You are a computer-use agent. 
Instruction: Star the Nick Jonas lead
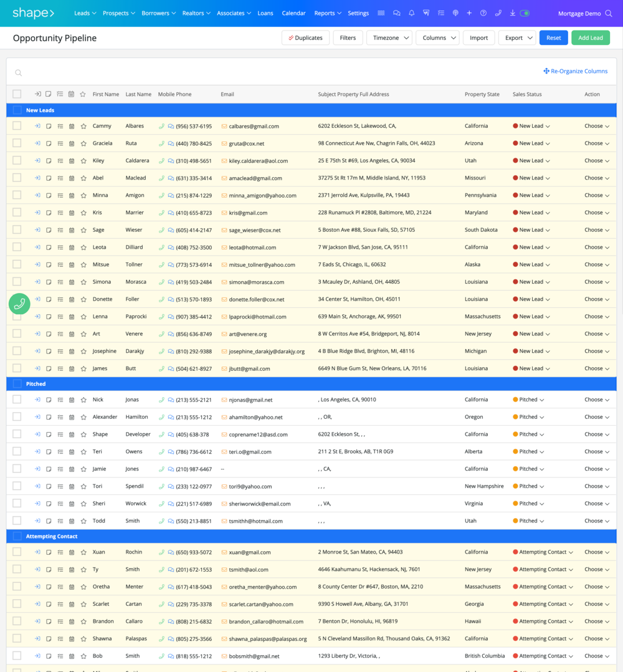83,400
